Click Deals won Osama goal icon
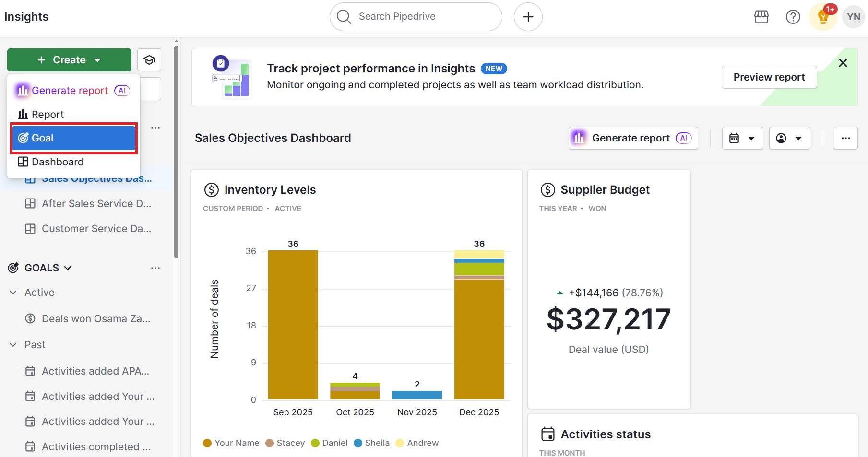 click(30, 318)
